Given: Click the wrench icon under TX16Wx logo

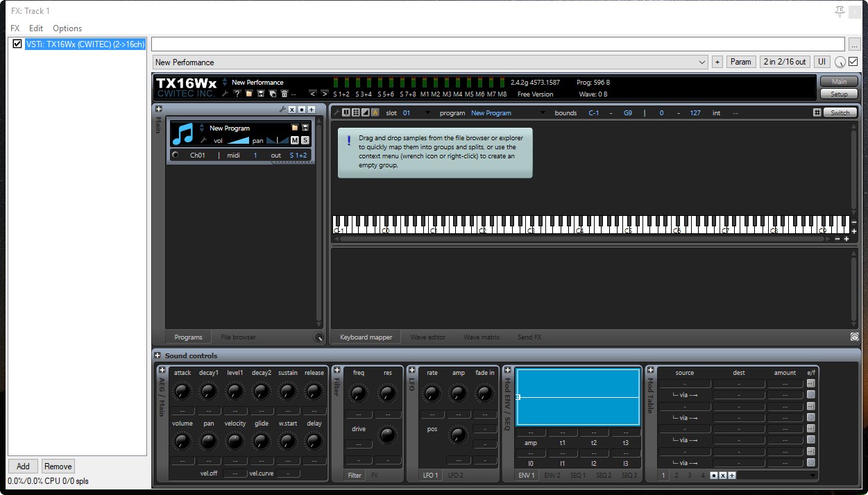Looking at the screenshot, I should click(225, 94).
